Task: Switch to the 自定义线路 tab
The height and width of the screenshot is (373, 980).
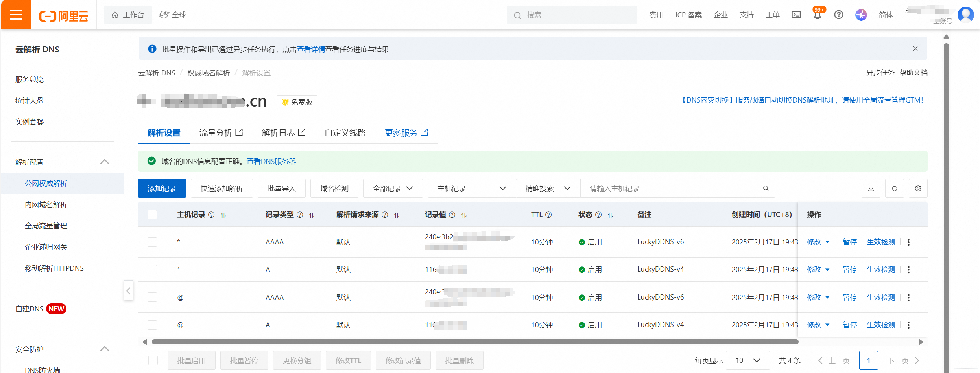Action: 345,132
